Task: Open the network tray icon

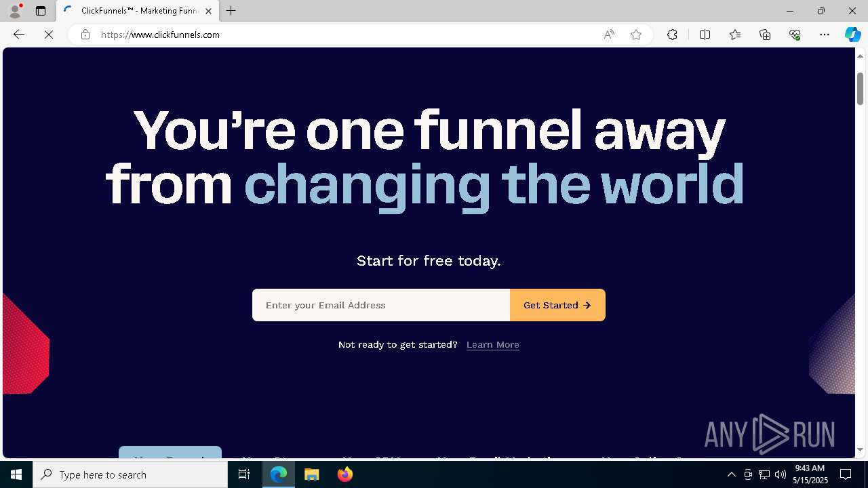Action: click(764, 474)
